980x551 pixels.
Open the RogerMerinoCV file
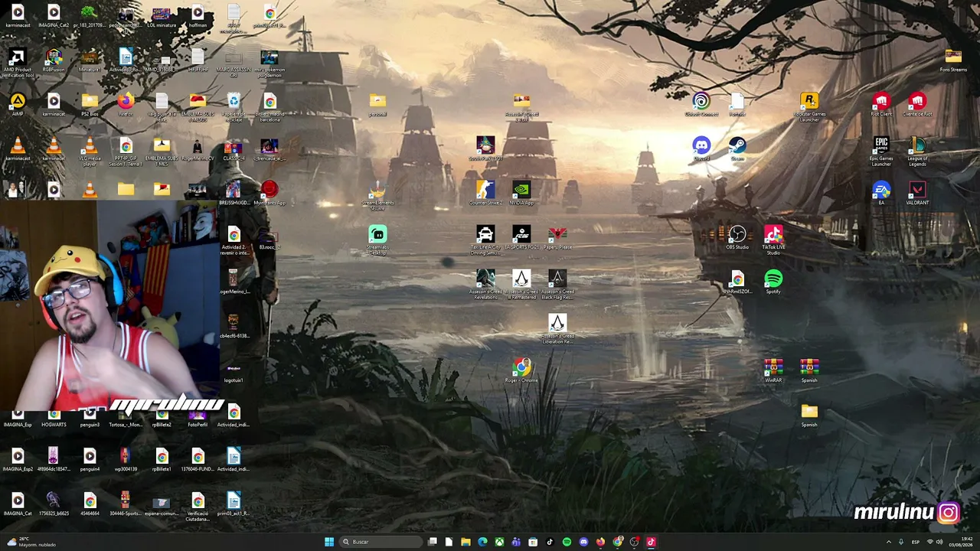pyautogui.click(x=198, y=148)
